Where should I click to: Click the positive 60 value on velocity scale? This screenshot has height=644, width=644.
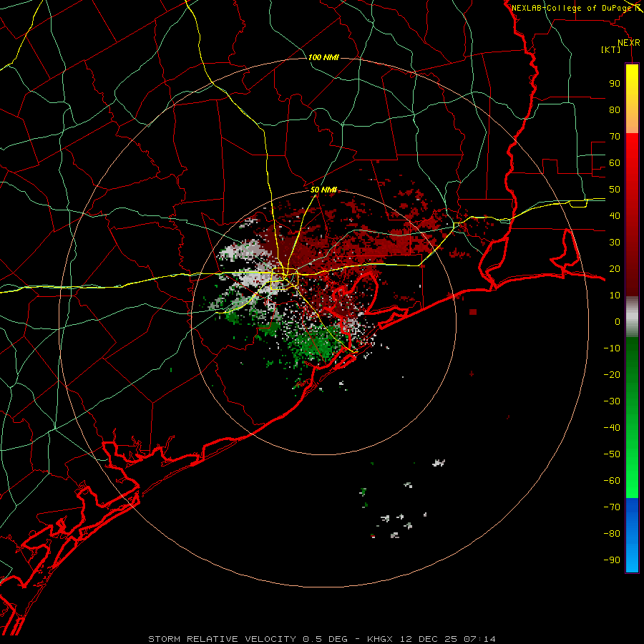(615, 162)
